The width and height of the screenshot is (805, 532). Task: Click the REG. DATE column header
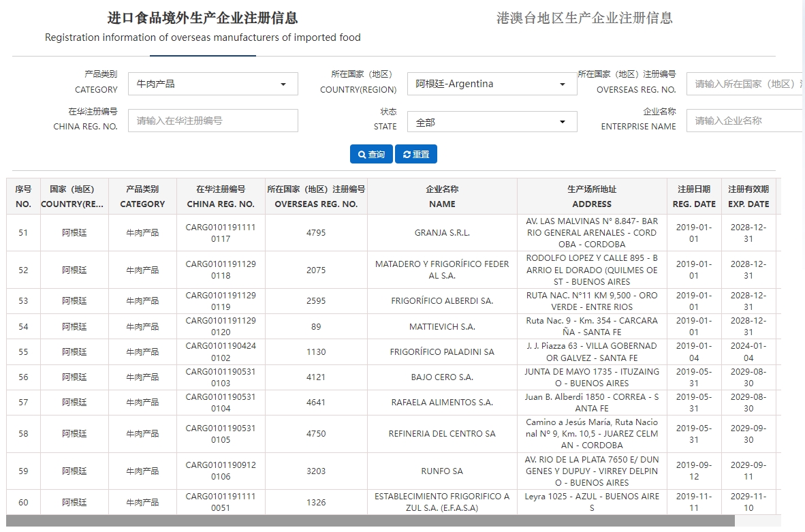[x=694, y=196]
